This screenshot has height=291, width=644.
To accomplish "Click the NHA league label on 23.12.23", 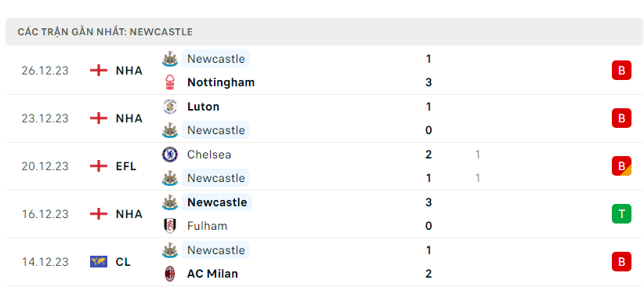I will (x=129, y=118).
